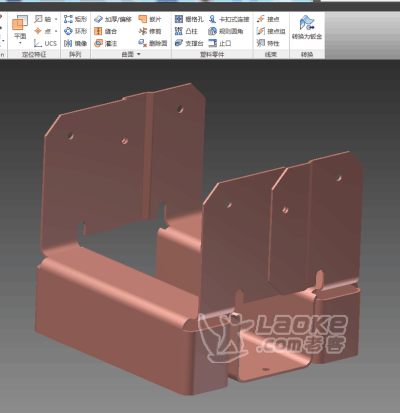Click the 嵌片 patch surface tool

coord(150,19)
